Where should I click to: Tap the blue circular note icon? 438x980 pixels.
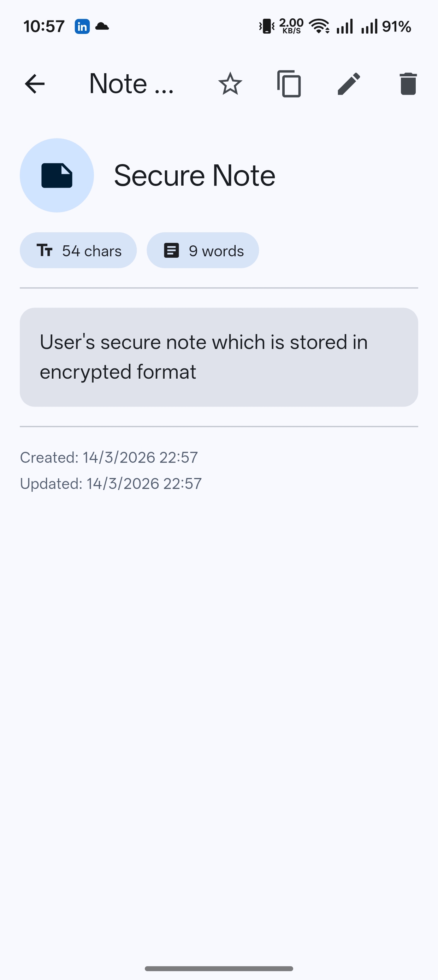pyautogui.click(x=57, y=175)
